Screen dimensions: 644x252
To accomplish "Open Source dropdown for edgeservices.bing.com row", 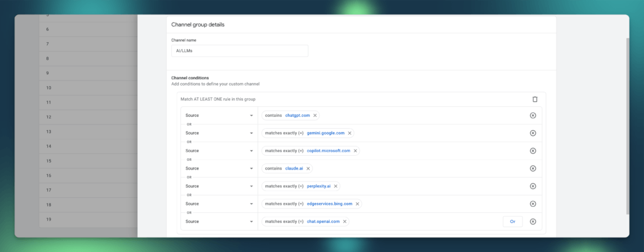I will tap(219, 204).
